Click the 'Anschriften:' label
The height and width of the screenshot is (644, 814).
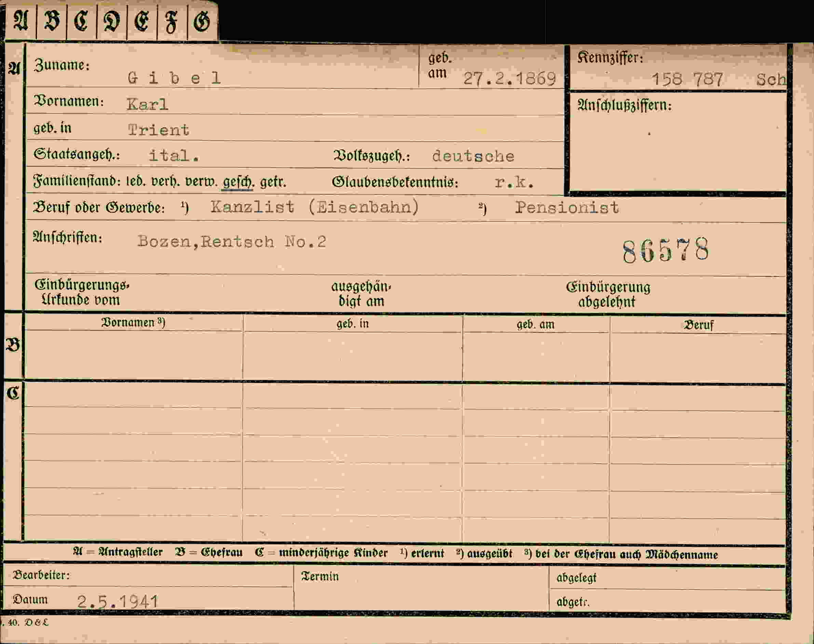click(67, 237)
